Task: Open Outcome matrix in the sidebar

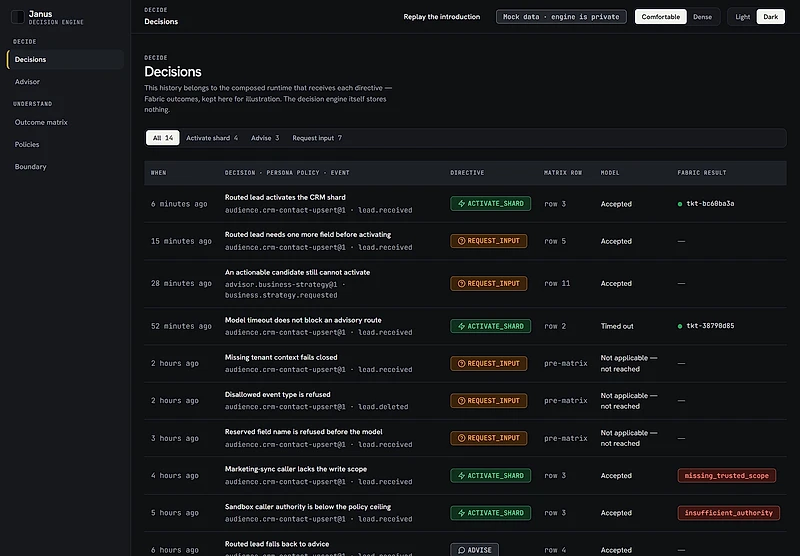Action: click(x=65, y=122)
